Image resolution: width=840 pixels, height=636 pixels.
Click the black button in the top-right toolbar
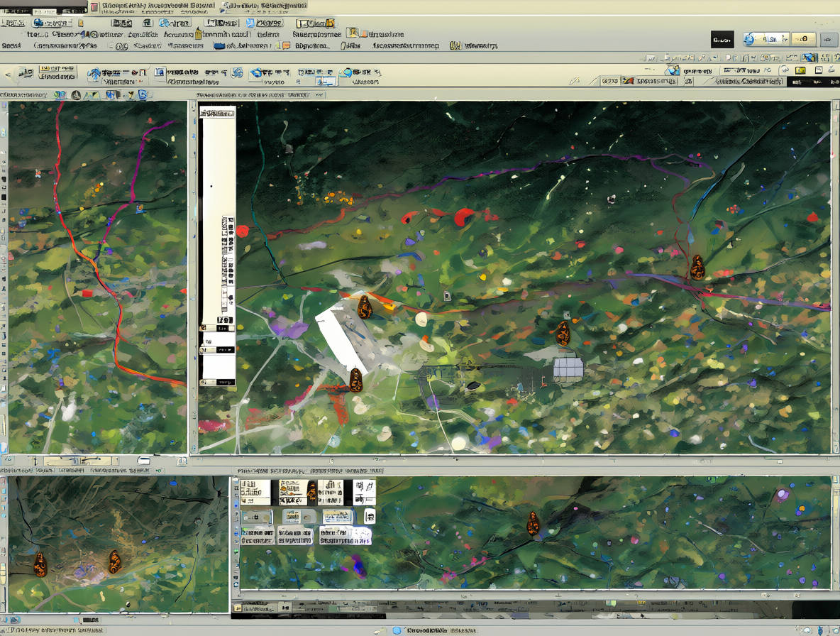pyautogui.click(x=722, y=40)
